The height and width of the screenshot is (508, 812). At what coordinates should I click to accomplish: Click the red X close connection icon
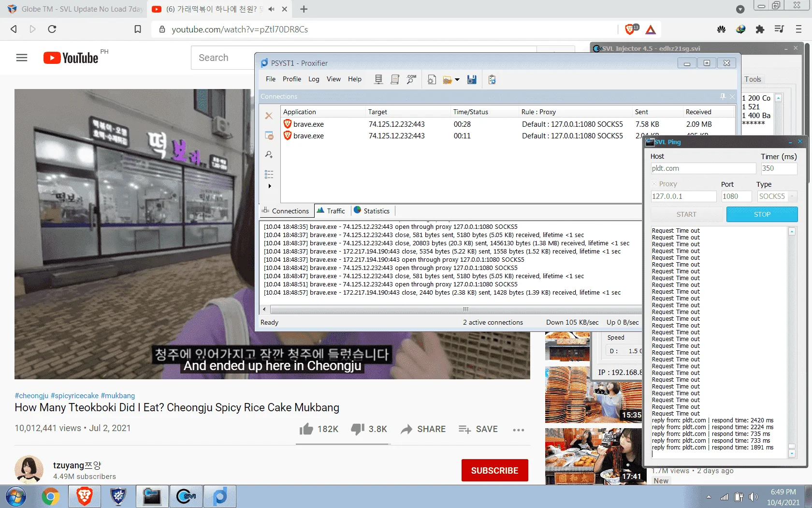point(269,116)
